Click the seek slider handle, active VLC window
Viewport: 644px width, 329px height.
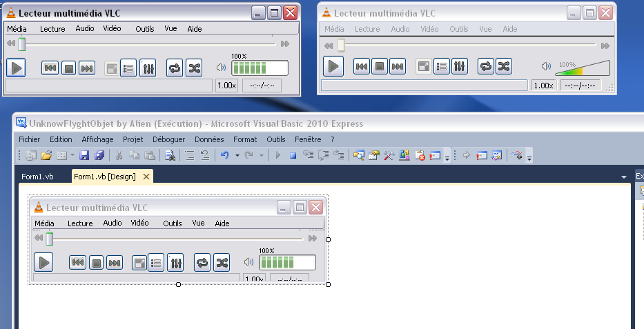tap(22, 44)
